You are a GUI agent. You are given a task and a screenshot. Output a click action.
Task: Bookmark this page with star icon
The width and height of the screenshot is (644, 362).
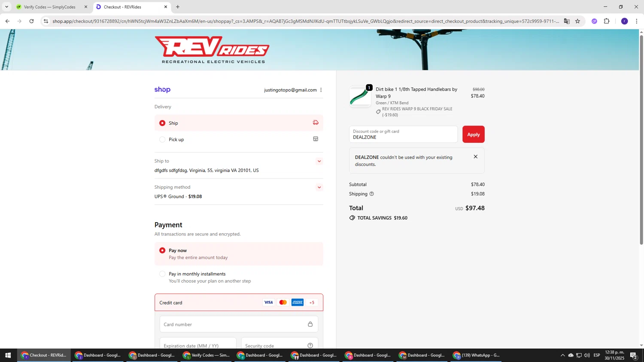click(x=577, y=21)
